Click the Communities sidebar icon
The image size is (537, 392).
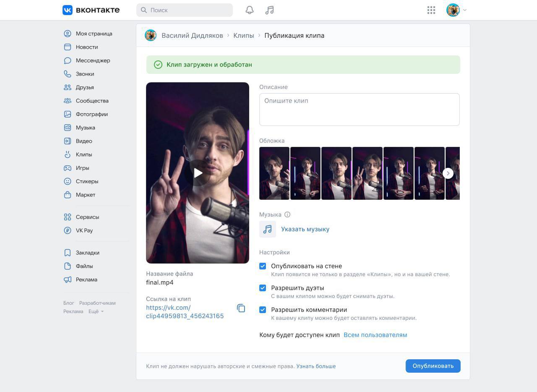pyautogui.click(x=68, y=101)
